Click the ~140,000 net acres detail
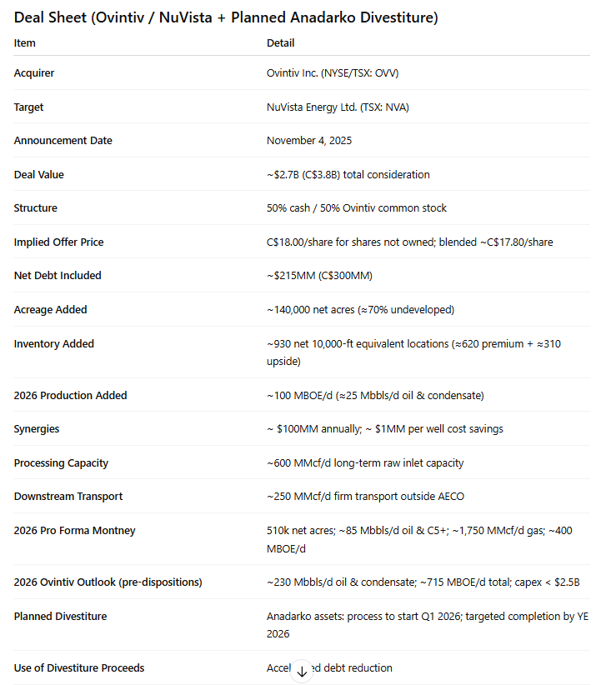Screen dimensions: 616x685 click(360, 309)
